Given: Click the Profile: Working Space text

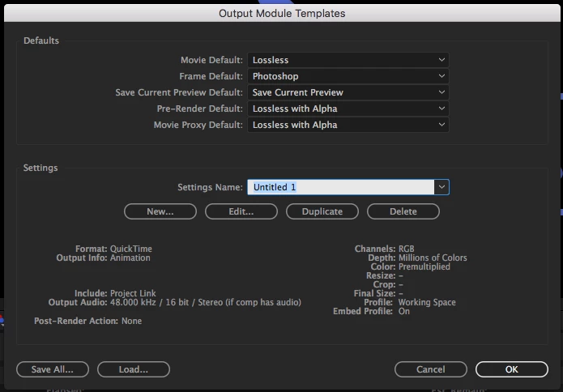Looking at the screenshot, I should pos(410,302).
